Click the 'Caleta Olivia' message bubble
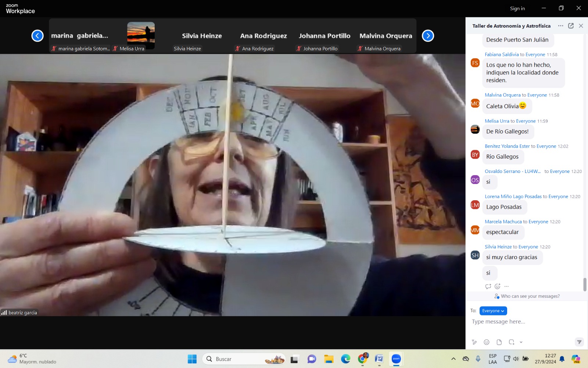Image resolution: width=588 pixels, height=368 pixels. point(507,106)
